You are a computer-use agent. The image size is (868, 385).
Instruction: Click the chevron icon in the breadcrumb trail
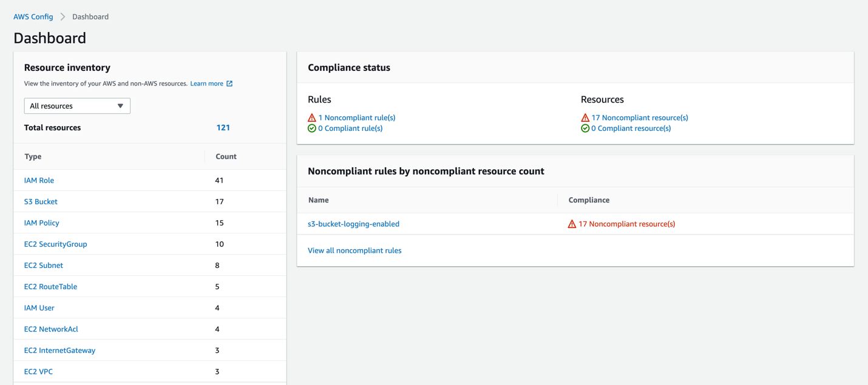[63, 16]
